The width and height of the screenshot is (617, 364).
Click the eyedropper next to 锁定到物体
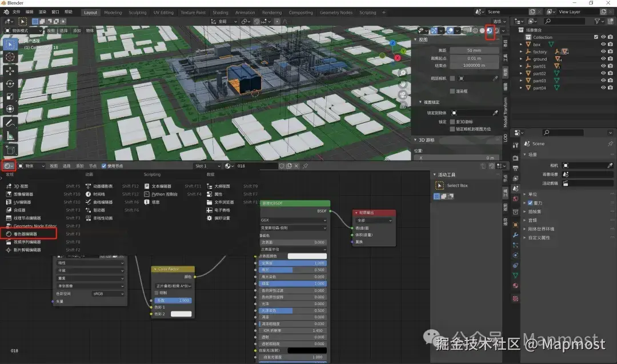[495, 113]
